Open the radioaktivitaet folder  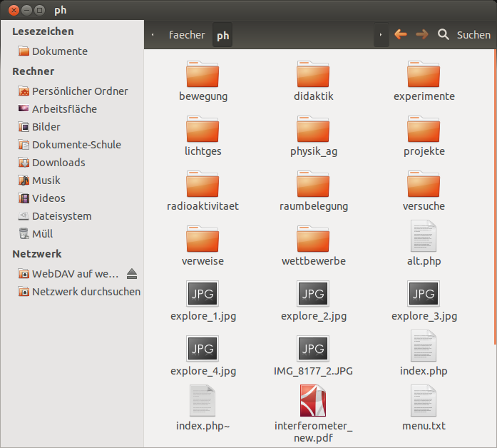[x=203, y=185]
